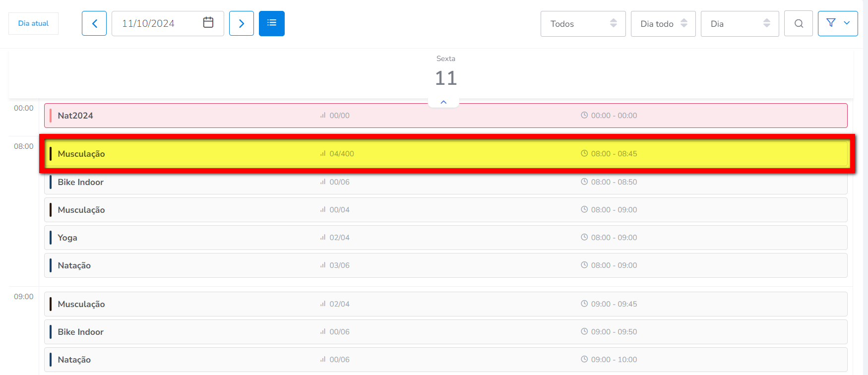Open the Todos dropdown
Screen dimensions: 868x375
tap(583, 24)
